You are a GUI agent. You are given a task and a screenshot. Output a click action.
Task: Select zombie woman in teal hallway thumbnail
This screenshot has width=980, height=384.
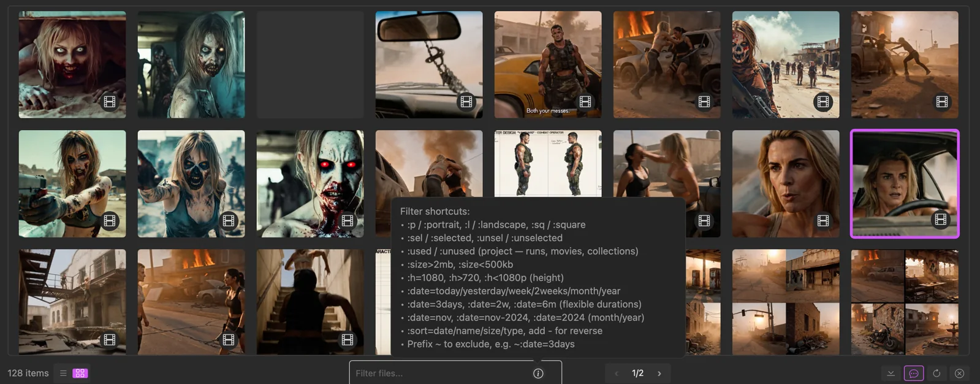(191, 64)
